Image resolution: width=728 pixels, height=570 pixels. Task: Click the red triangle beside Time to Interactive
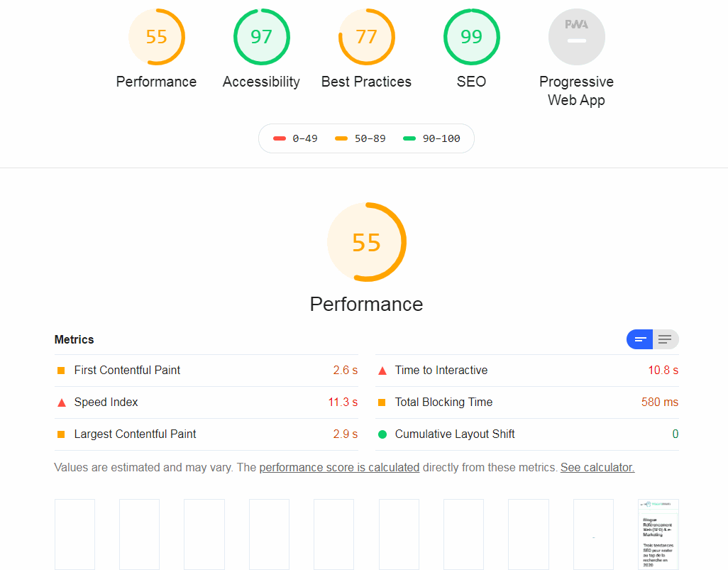click(x=382, y=370)
